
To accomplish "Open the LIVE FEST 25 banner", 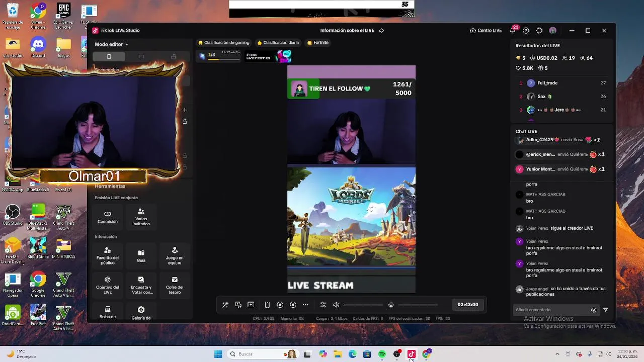I will 268,56.
